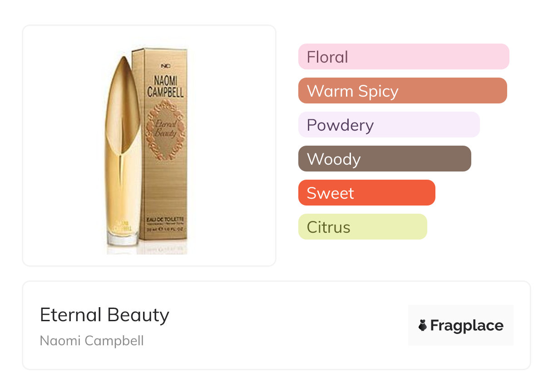553x392 pixels.
Task: Open the Eternal Beauty fragrance title
Action: pyautogui.click(x=104, y=315)
